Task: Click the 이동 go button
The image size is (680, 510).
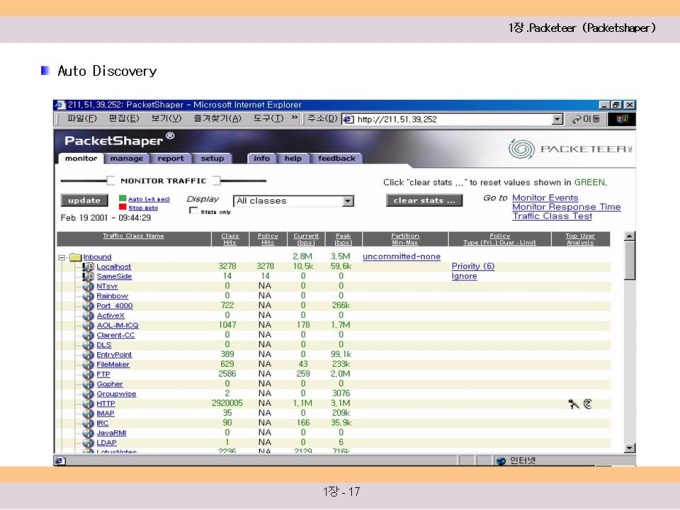Action: [x=586, y=119]
